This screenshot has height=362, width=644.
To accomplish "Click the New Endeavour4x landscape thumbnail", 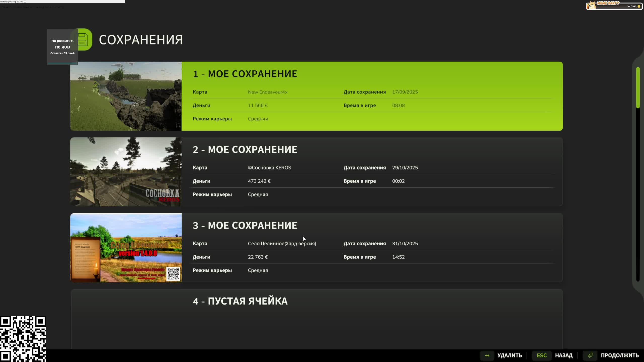I will coord(126,96).
